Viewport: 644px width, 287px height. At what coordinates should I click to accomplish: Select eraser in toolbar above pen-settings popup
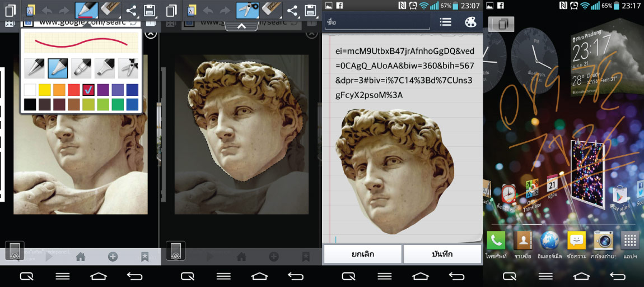coord(110,10)
